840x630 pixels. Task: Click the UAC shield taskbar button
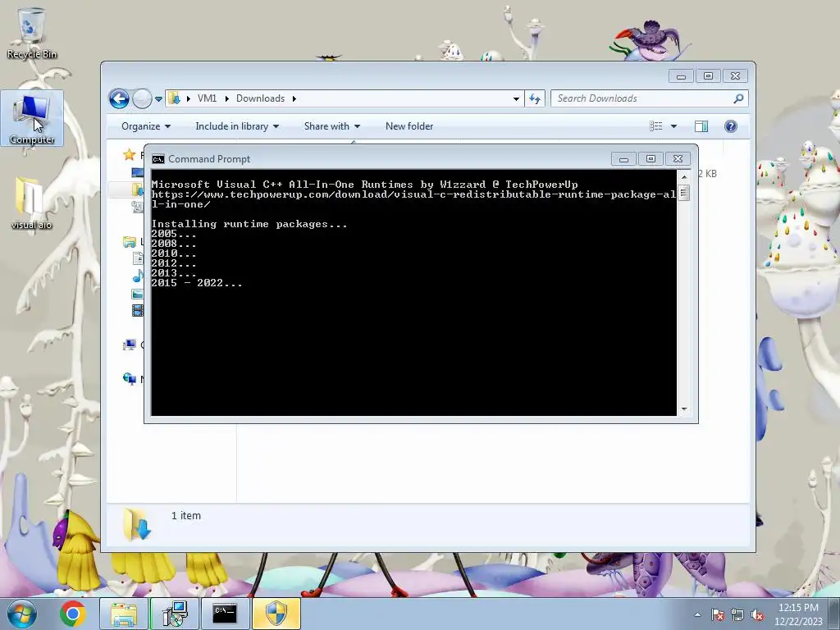point(276,614)
